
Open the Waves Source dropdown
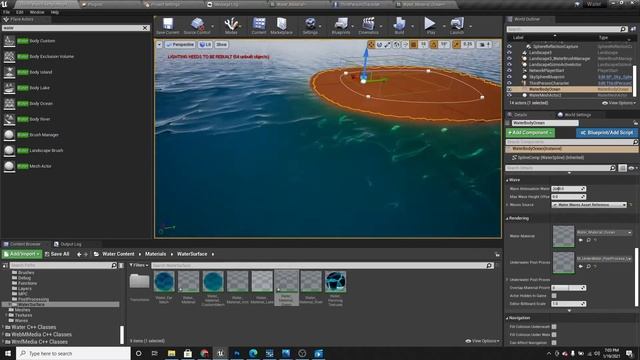(x=589, y=205)
